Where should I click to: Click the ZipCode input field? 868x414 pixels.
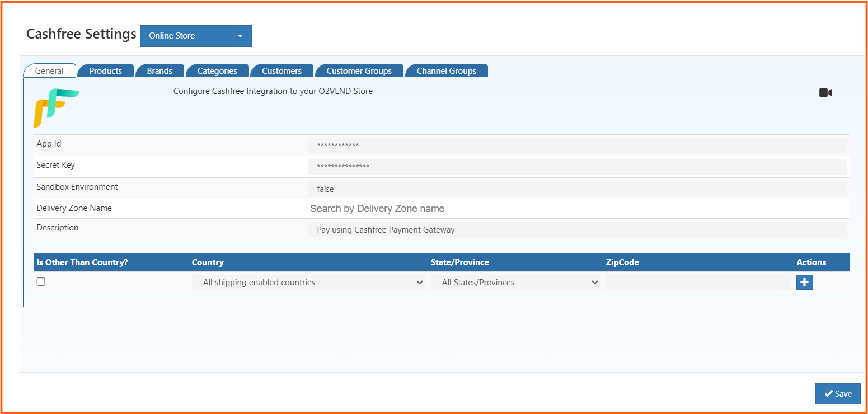[698, 283]
